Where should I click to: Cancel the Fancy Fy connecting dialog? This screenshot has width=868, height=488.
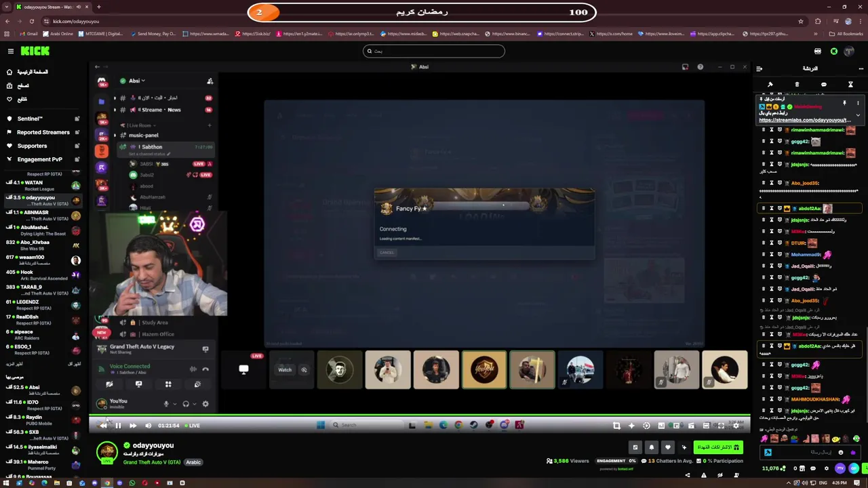(x=387, y=252)
